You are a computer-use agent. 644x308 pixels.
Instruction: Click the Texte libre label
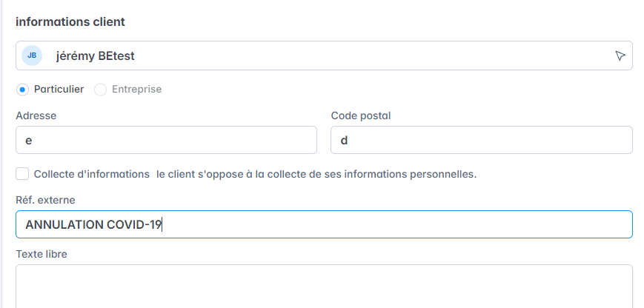(42, 254)
